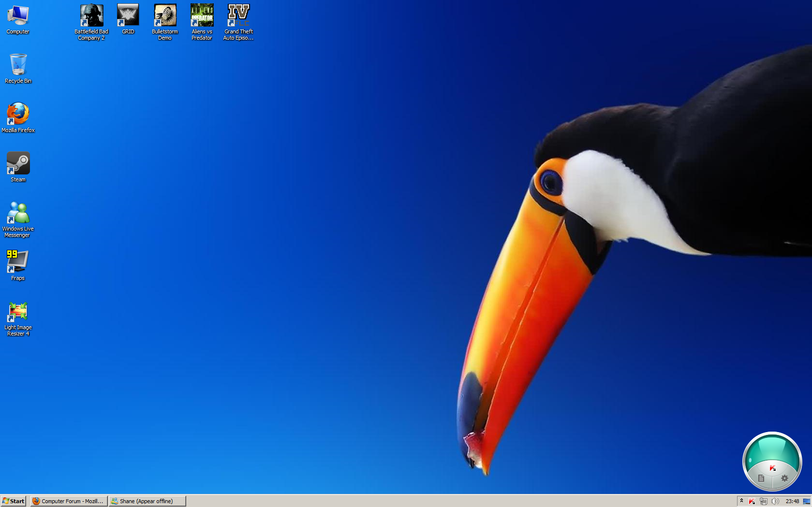Screen dimensions: 812x507
Task: Click the Kaspersky gadget logo button
Action: [772, 468]
